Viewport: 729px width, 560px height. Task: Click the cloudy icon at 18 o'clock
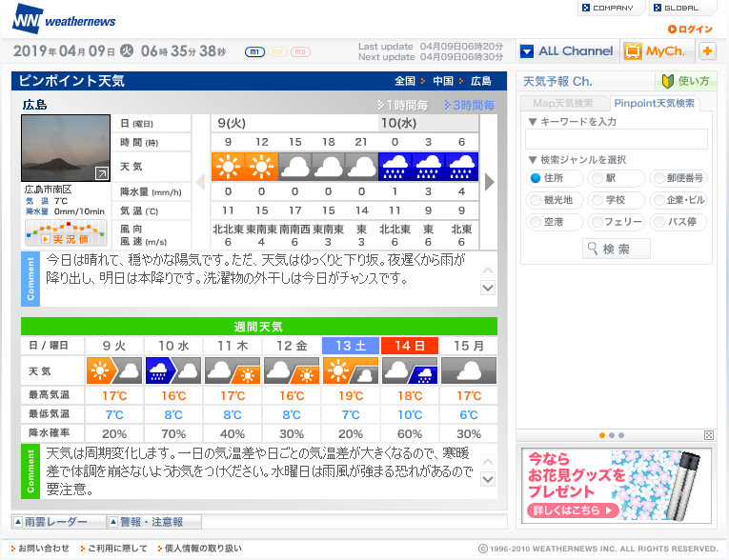pos(328,167)
